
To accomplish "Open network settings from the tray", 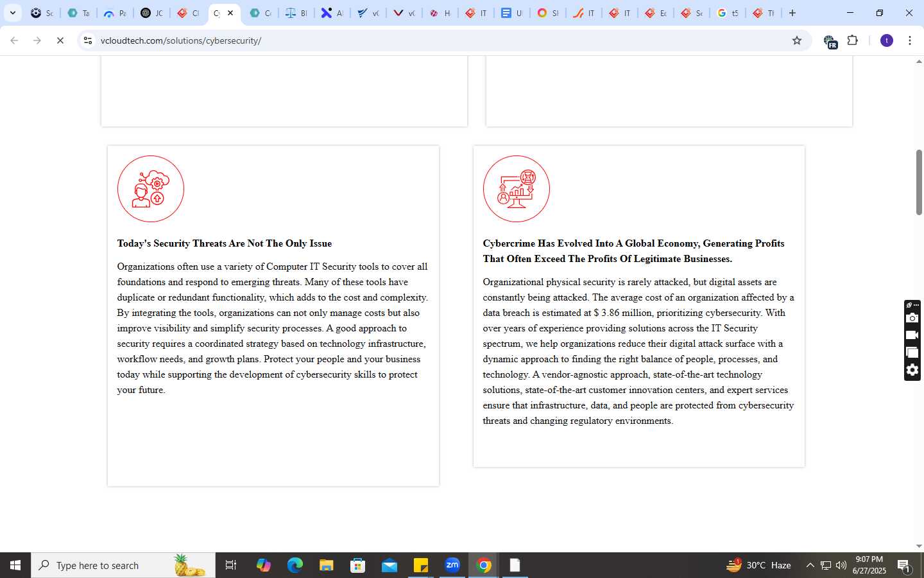I will click(826, 565).
